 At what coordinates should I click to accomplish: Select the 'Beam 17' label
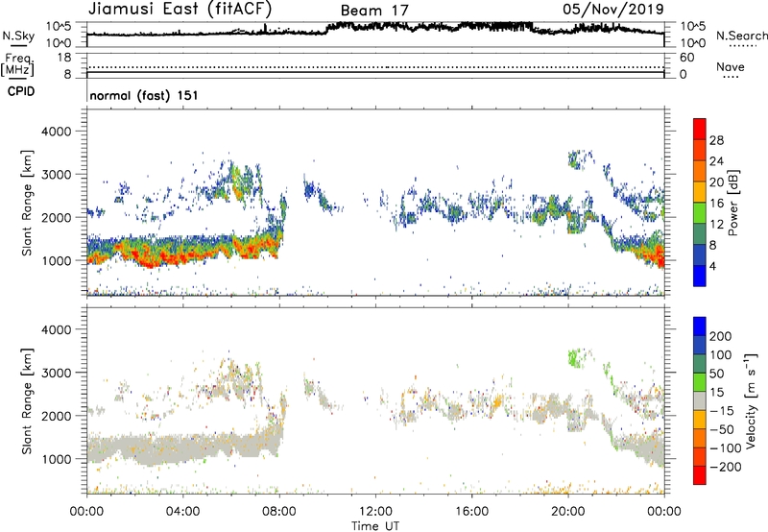pos(374,11)
